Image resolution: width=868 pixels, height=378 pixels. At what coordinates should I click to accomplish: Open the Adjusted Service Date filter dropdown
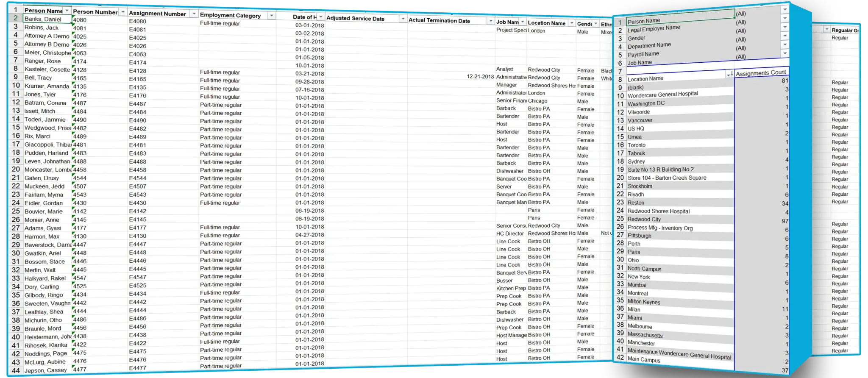pyautogui.click(x=403, y=19)
